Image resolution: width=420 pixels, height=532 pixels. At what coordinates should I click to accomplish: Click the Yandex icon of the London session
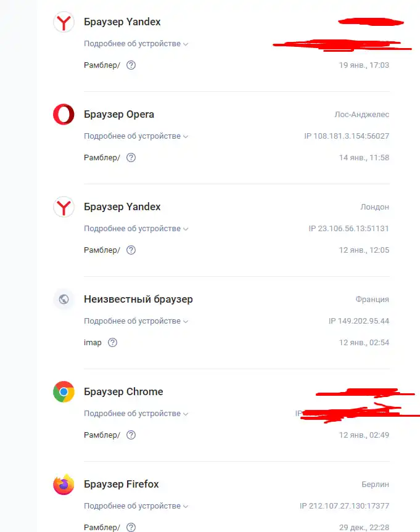(x=64, y=207)
